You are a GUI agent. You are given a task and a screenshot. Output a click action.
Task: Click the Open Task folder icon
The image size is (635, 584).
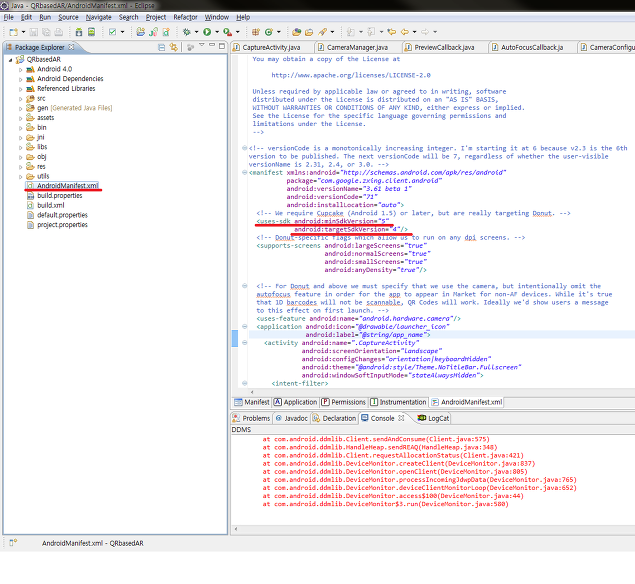tap(309, 32)
